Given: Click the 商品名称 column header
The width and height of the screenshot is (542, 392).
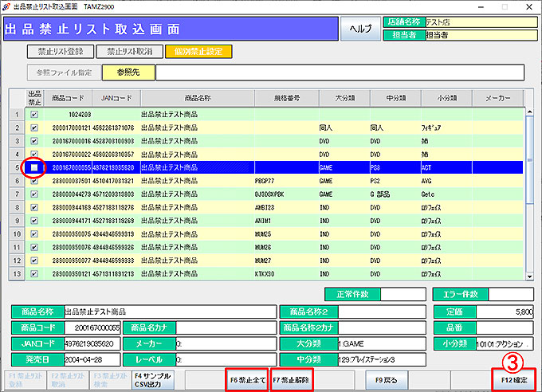Looking at the screenshot, I should pyautogui.click(x=196, y=98).
